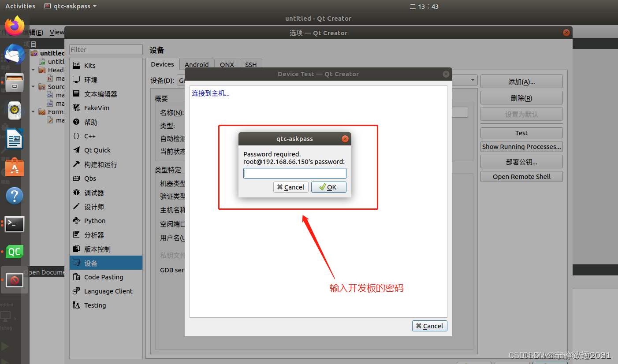This screenshot has height=364, width=618.
Task: Open the Files manager dock icon
Action: click(x=15, y=82)
